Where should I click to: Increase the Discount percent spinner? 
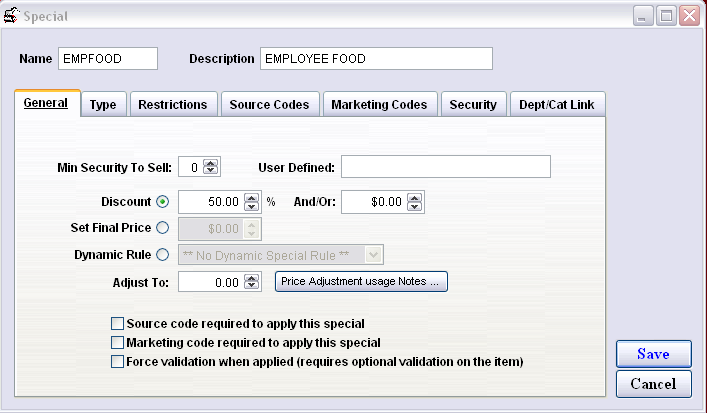click(x=252, y=197)
